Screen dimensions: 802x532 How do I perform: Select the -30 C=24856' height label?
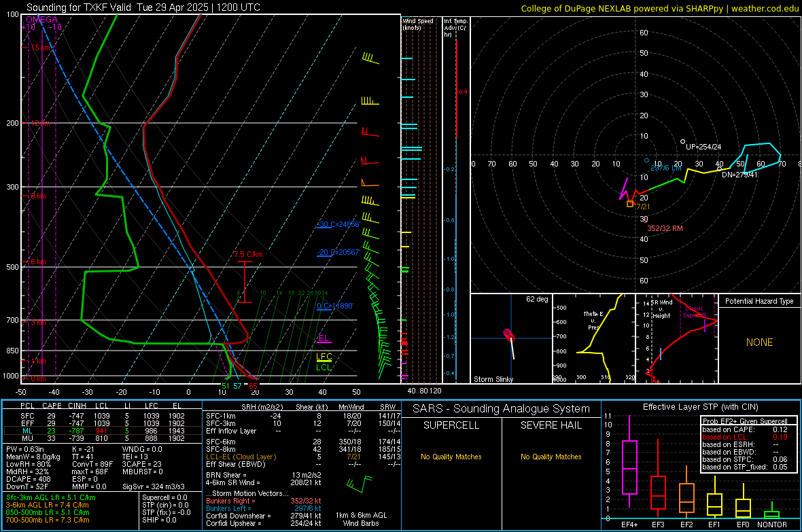point(338,225)
